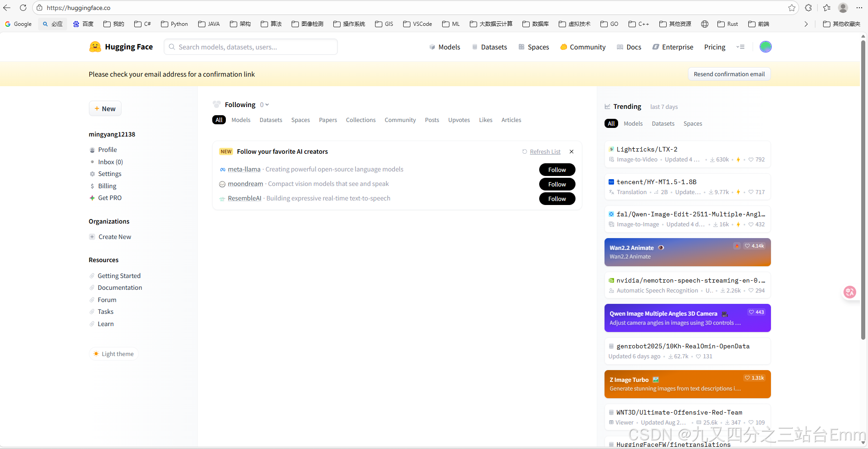Open browser settings ellipsis menu
Image resolution: width=868 pixels, height=449 pixels.
click(x=859, y=8)
